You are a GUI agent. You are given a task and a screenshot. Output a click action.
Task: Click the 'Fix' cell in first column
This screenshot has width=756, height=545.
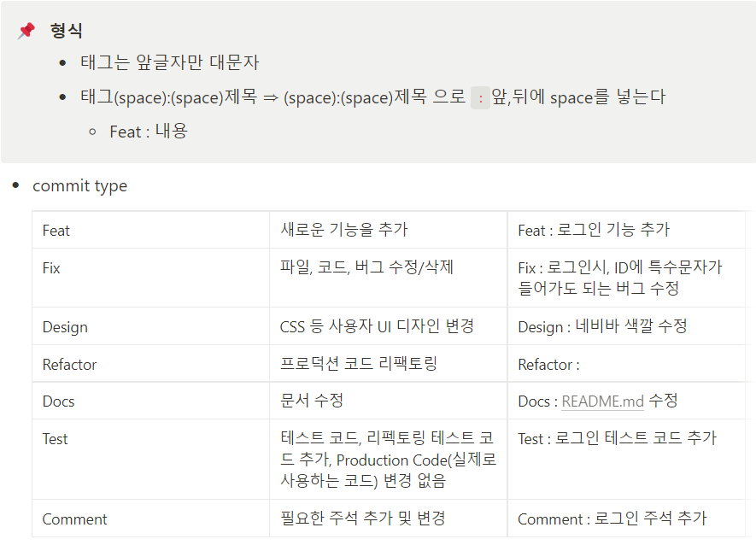pyautogui.click(x=151, y=278)
